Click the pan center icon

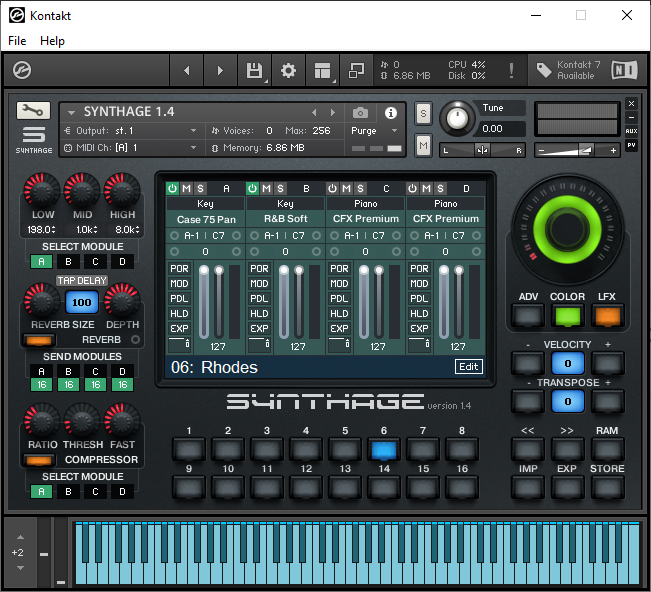(x=482, y=150)
